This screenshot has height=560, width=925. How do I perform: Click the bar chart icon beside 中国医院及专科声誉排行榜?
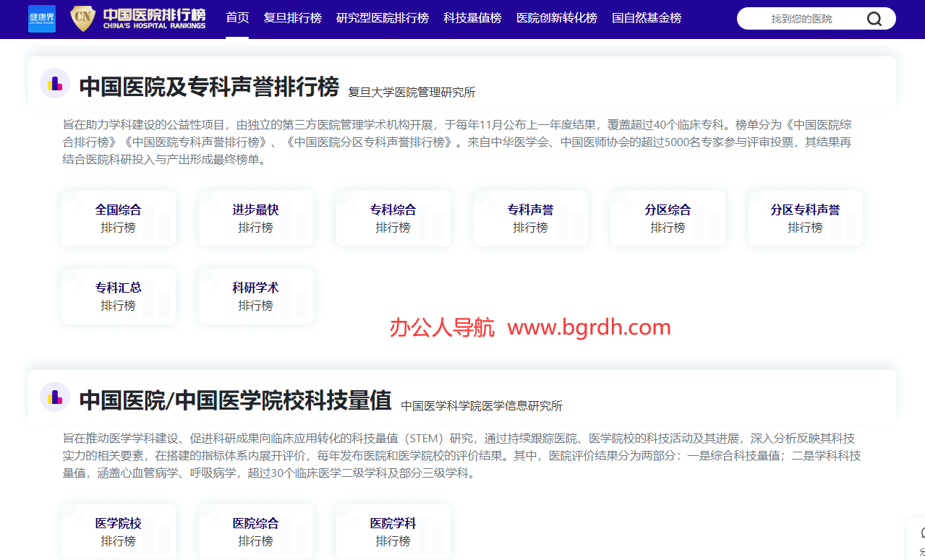(x=55, y=84)
